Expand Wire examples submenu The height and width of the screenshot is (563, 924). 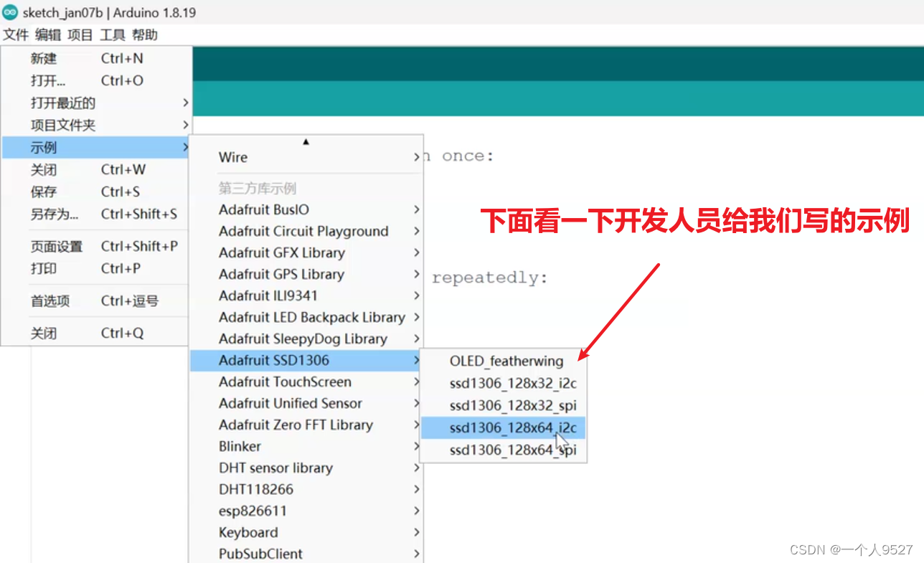[306, 158]
